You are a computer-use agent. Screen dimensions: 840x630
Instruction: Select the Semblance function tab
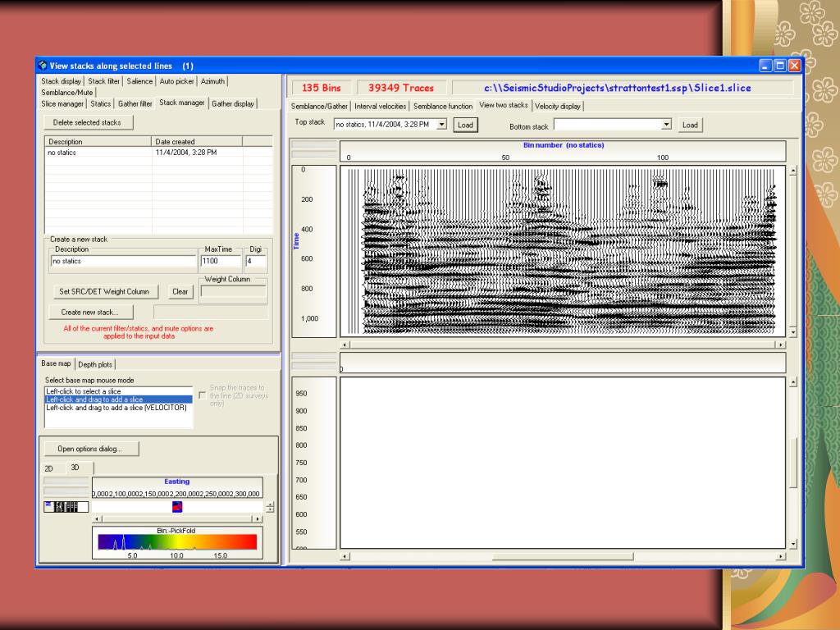click(x=442, y=106)
